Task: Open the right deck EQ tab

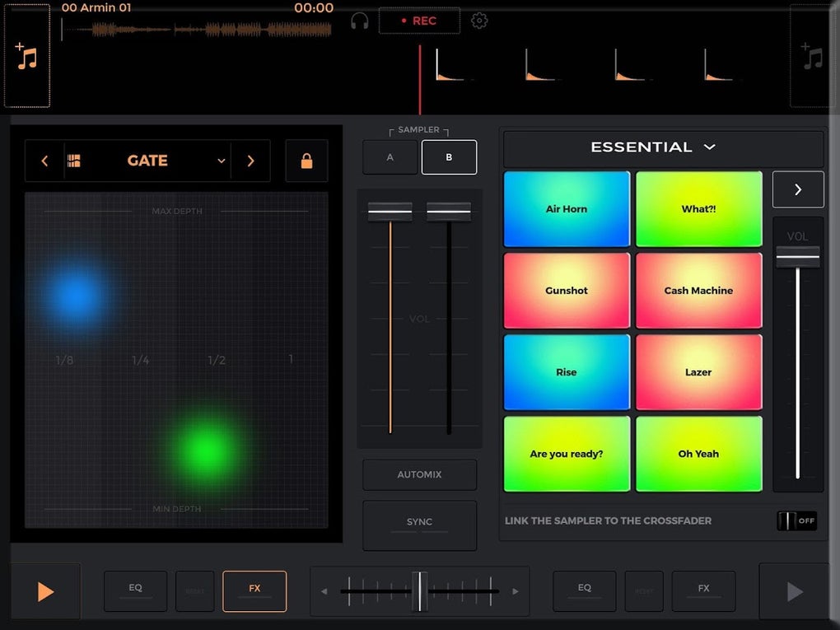Action: pyautogui.click(x=584, y=591)
